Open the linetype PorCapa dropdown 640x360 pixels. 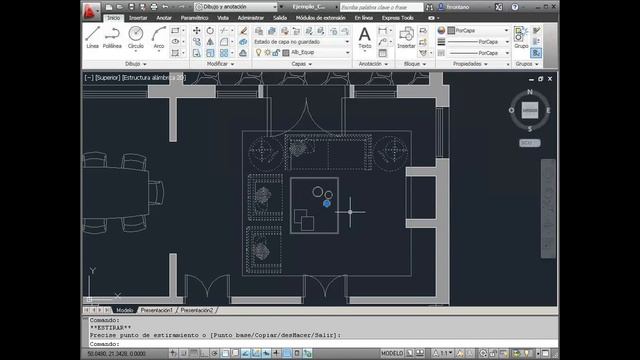478,53
